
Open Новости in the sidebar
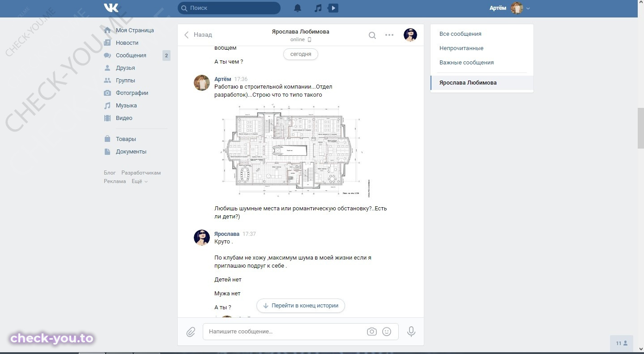[127, 43]
